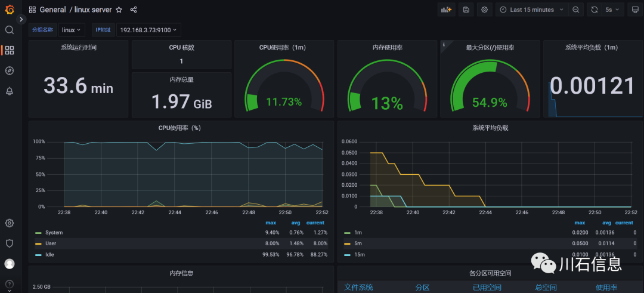644x293 pixels.
Task: Sort table by 总空间 column header
Action: [546, 287]
